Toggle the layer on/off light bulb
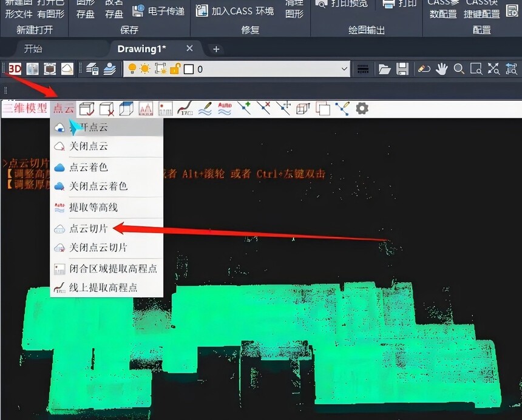522x420 pixels. [x=132, y=69]
